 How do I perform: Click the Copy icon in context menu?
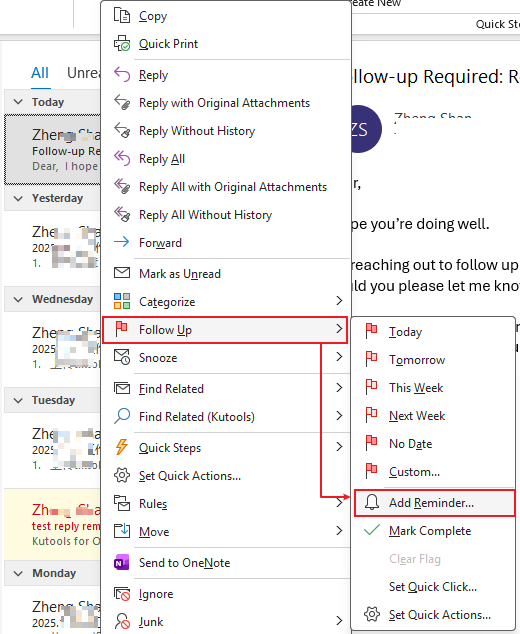click(122, 16)
